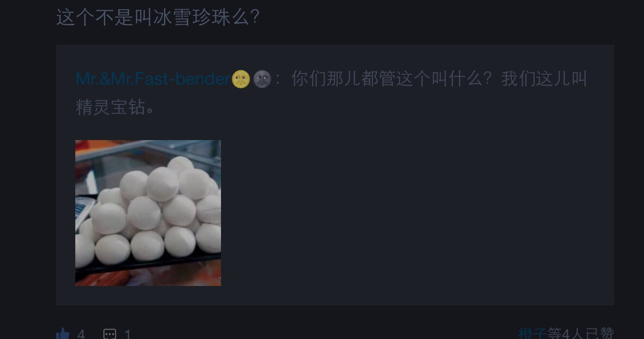Click the reply text 这个不是叫冰雪珍珠么?
Image resolution: width=644 pixels, height=339 pixels.
[158, 17]
